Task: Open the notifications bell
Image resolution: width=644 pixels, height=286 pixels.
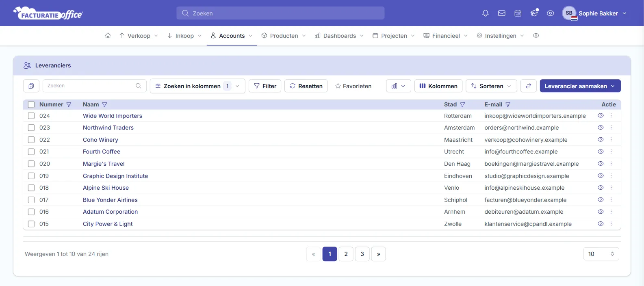Action: (485, 13)
